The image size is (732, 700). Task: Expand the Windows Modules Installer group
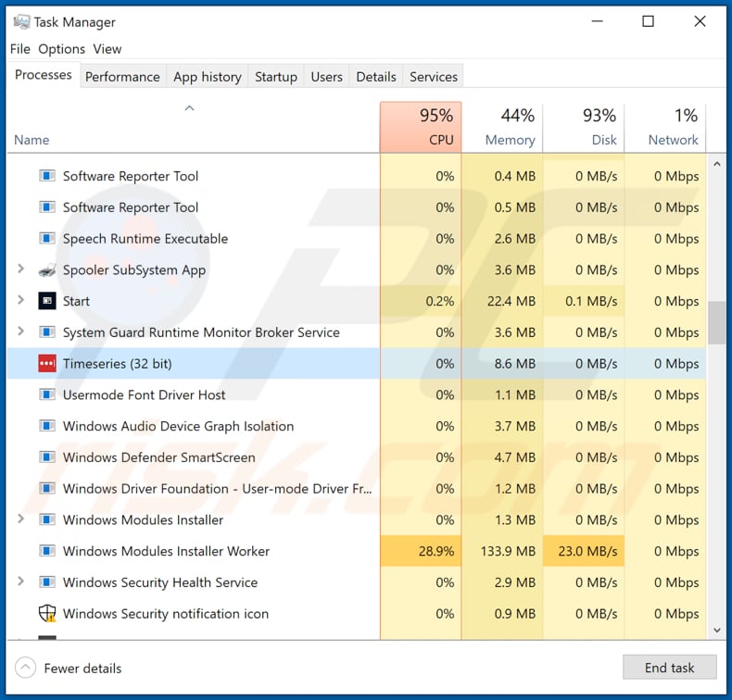20,519
